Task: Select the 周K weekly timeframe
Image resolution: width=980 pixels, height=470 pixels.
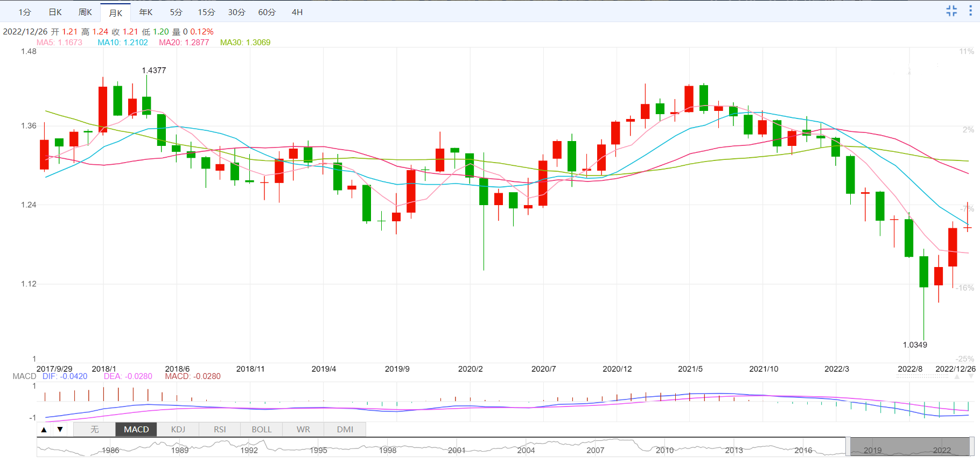Action: click(x=85, y=12)
